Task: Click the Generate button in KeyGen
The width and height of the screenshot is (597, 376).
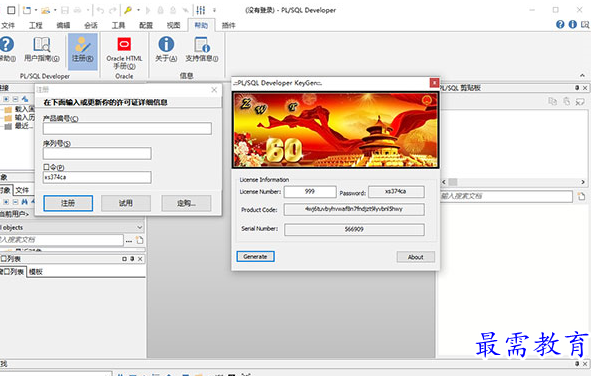Action: [x=255, y=257]
